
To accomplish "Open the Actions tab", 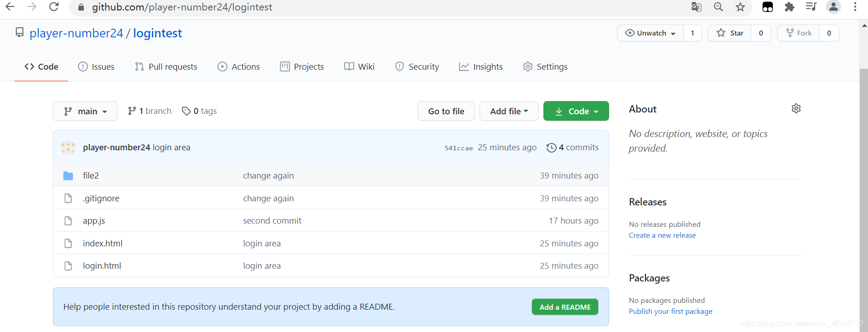I will (x=239, y=66).
